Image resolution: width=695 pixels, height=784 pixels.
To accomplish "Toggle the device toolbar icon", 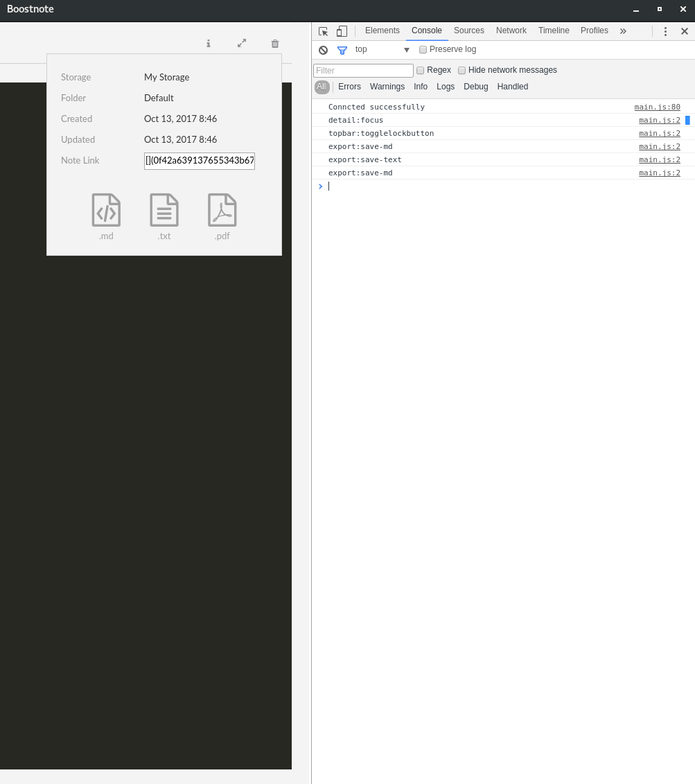I will point(342,31).
